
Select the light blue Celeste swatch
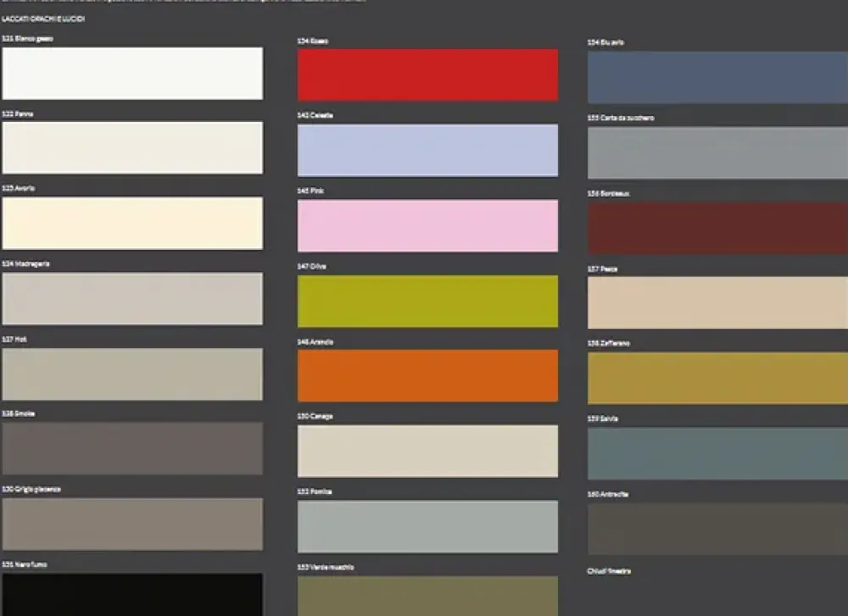point(427,151)
